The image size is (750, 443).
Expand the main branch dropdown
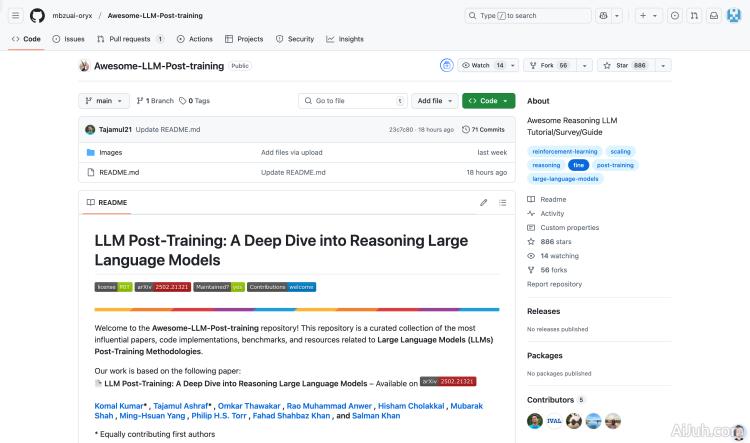105,101
